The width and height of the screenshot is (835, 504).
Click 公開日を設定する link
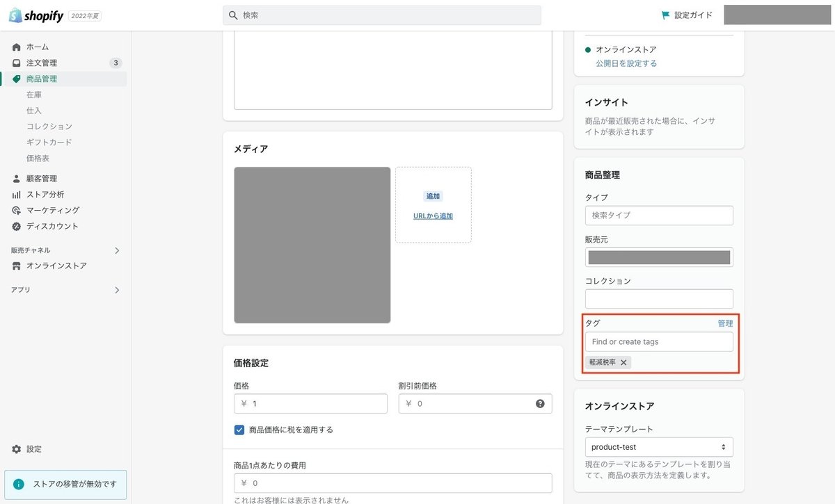point(626,63)
